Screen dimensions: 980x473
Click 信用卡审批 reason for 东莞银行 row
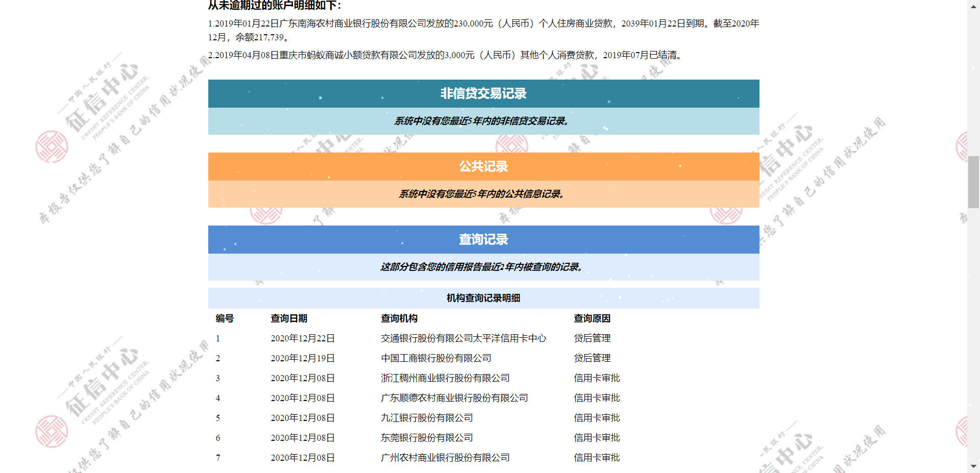click(x=597, y=438)
